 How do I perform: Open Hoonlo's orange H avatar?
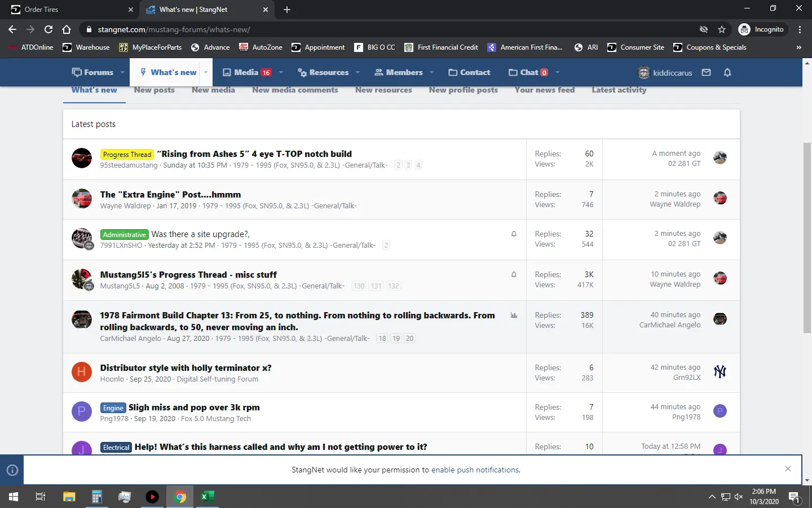82,371
